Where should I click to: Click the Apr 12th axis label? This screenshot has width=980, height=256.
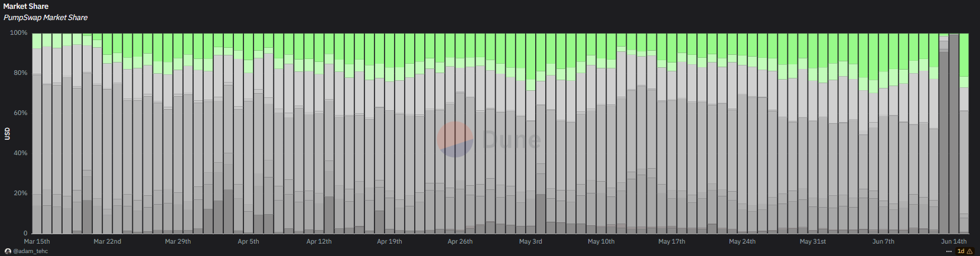(x=319, y=241)
